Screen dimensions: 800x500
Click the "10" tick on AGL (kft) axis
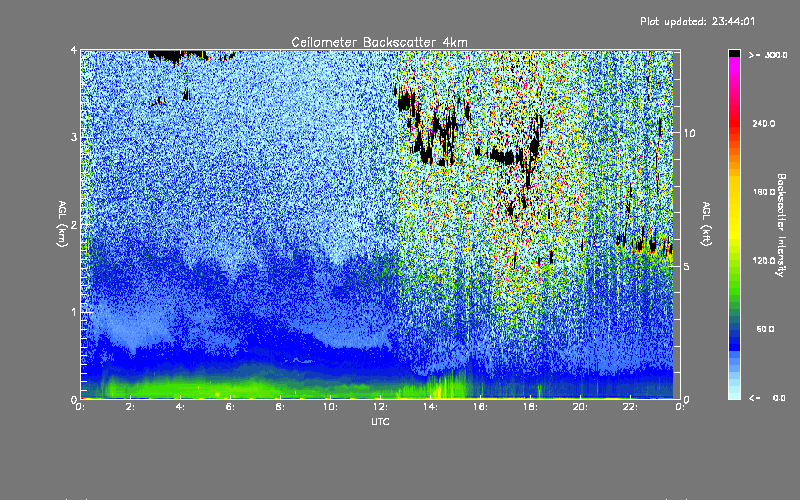click(x=689, y=133)
